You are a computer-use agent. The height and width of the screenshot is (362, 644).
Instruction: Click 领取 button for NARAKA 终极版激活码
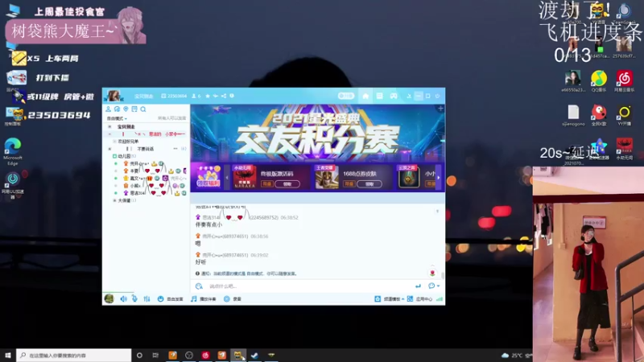(287, 184)
